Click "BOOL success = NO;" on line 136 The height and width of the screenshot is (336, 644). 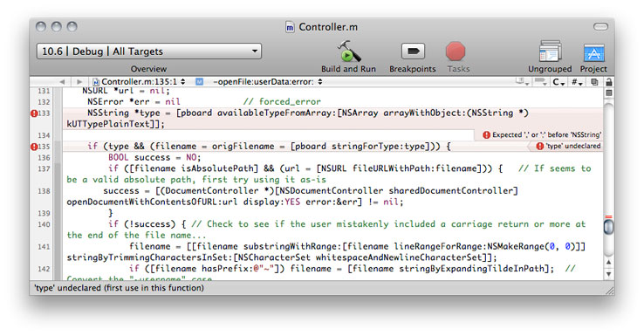click(154, 157)
